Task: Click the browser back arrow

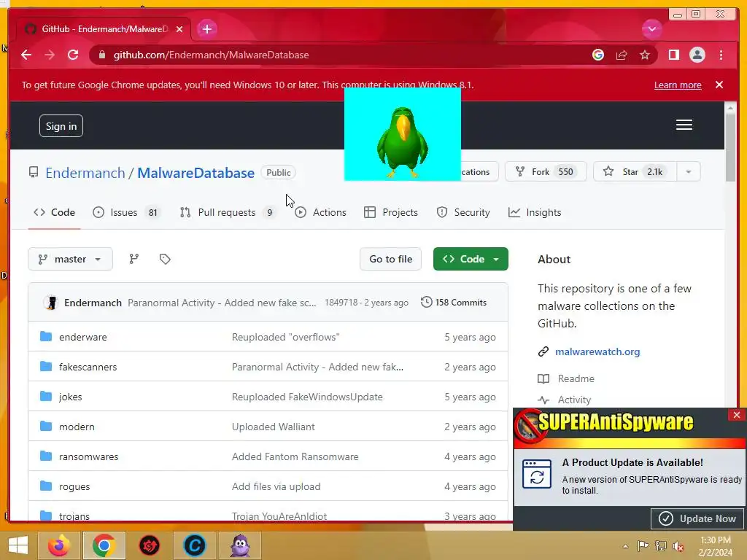Action: [26, 55]
